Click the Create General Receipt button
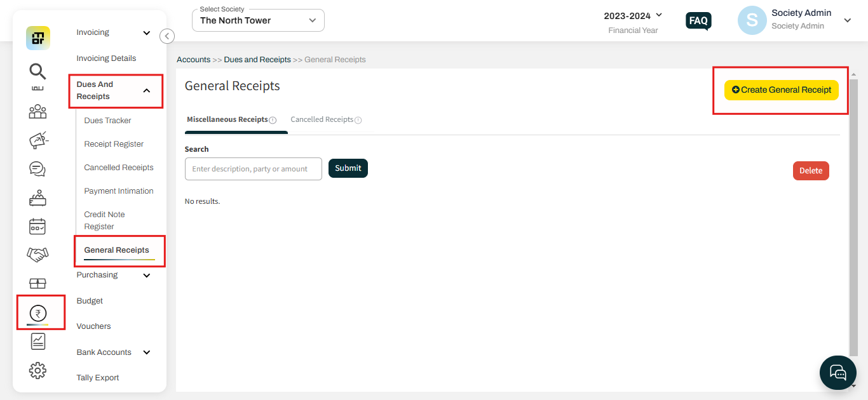The height and width of the screenshot is (400, 868). coord(781,90)
